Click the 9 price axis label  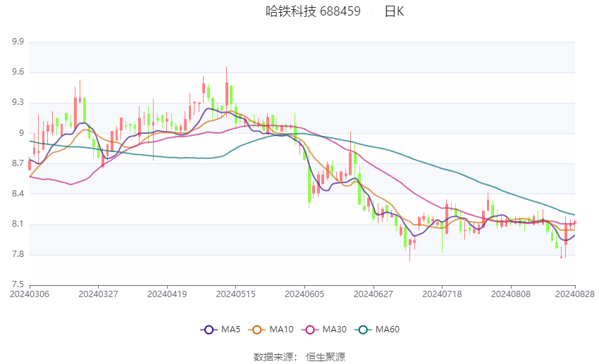pyautogui.click(x=21, y=133)
